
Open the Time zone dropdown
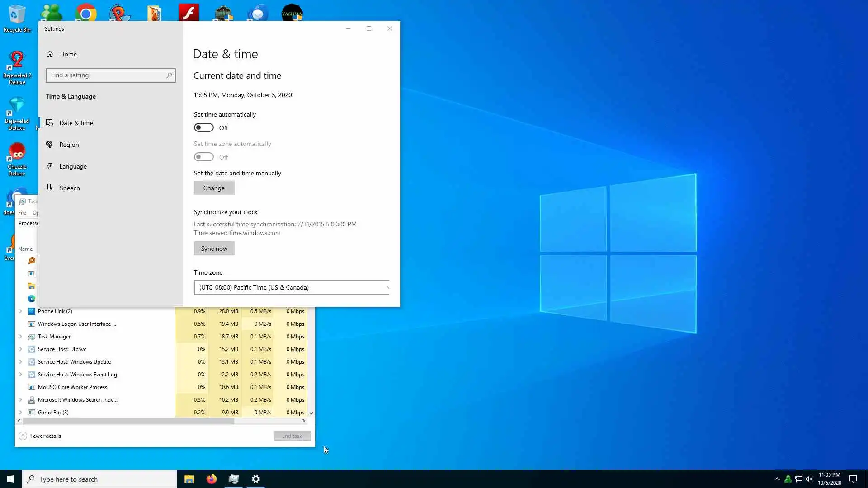[x=292, y=287]
